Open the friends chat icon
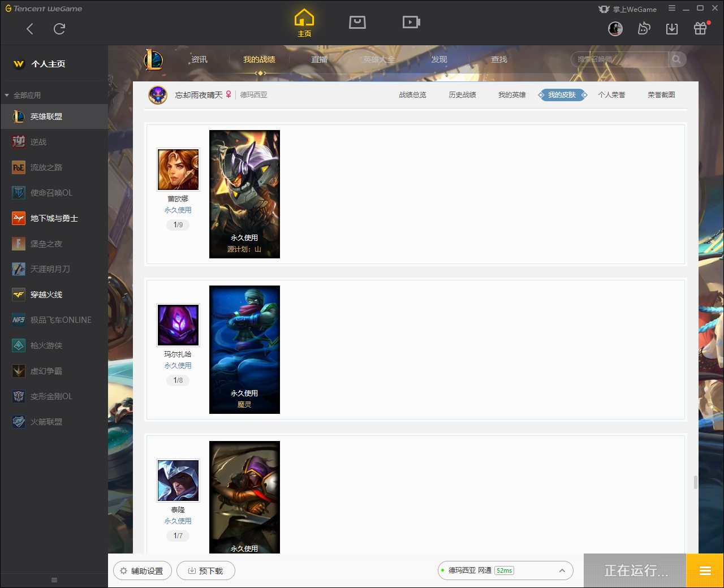The height and width of the screenshot is (588, 724). (644, 29)
